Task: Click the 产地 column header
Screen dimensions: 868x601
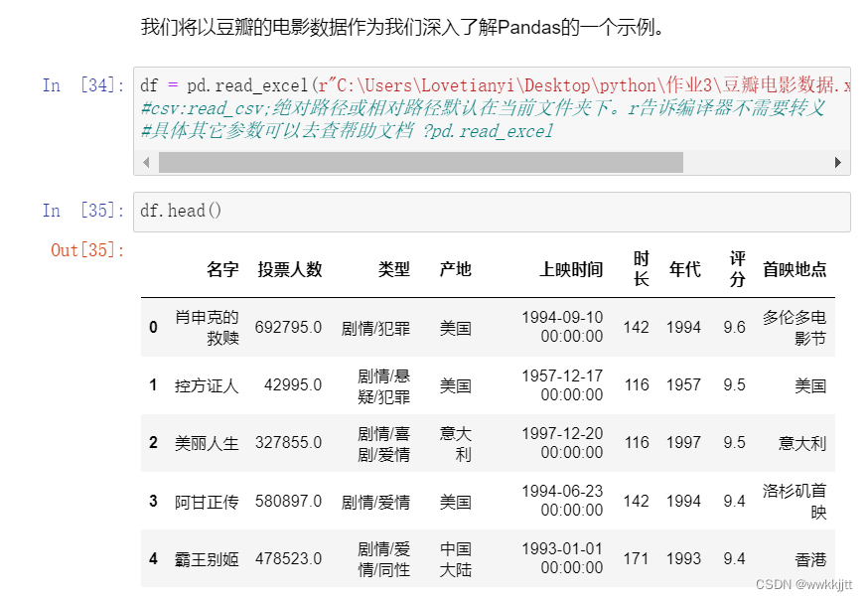Action: click(x=455, y=269)
